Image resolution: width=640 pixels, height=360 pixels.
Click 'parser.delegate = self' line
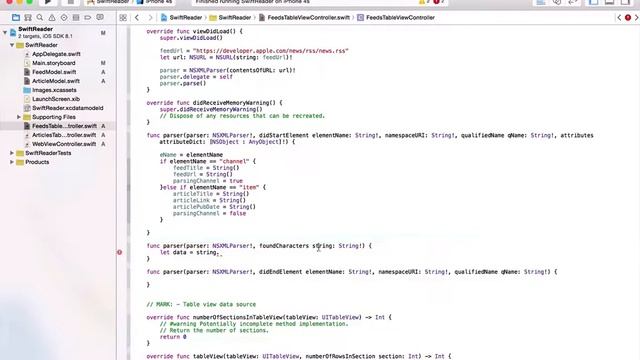pyautogui.click(x=196, y=77)
